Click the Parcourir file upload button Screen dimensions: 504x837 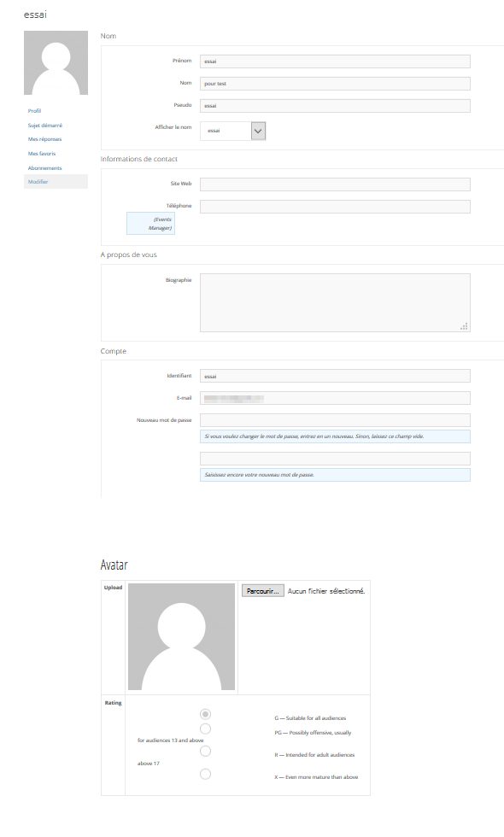(263, 591)
